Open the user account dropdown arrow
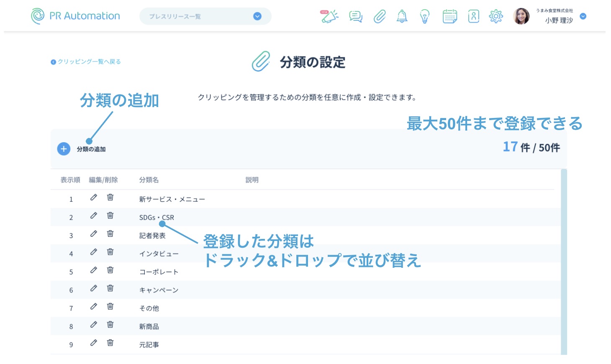Viewport: 611px width, 364px height. (583, 16)
